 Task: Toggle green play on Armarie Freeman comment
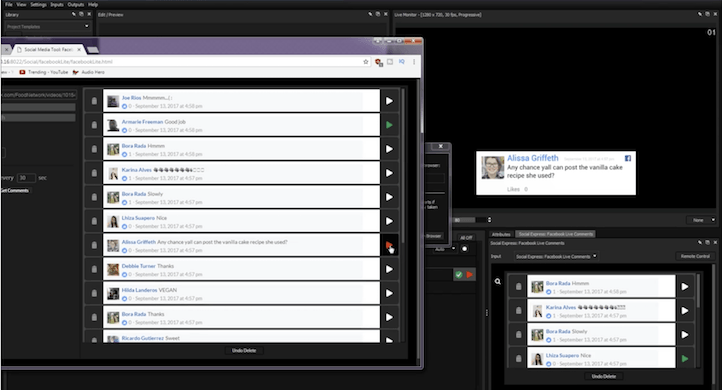pyautogui.click(x=389, y=125)
